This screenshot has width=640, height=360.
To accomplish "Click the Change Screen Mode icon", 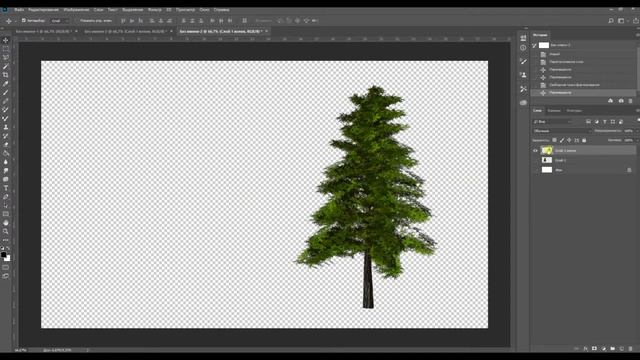I will (6, 276).
